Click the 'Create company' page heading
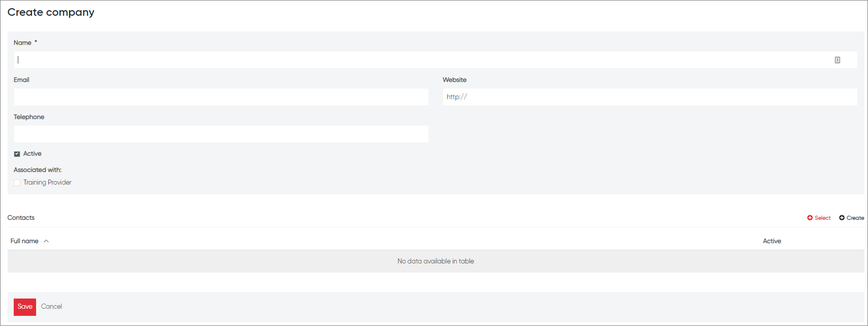 [51, 12]
